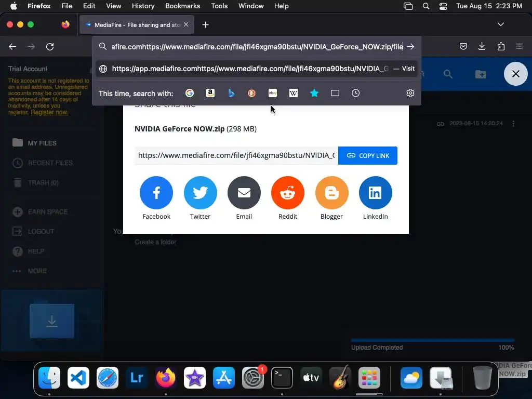Expand the list all tabs chevron
Viewport: 532px width, 399px height.
tap(501, 24)
